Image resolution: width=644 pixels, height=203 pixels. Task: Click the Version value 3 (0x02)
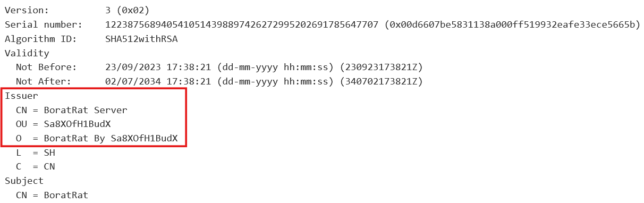point(128,10)
